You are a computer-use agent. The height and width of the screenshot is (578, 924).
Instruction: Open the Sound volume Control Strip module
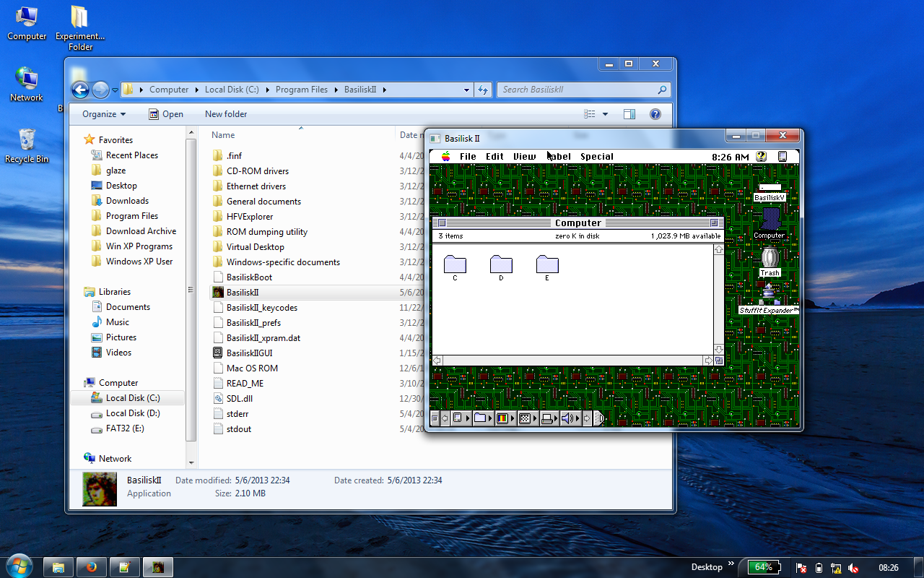571,418
